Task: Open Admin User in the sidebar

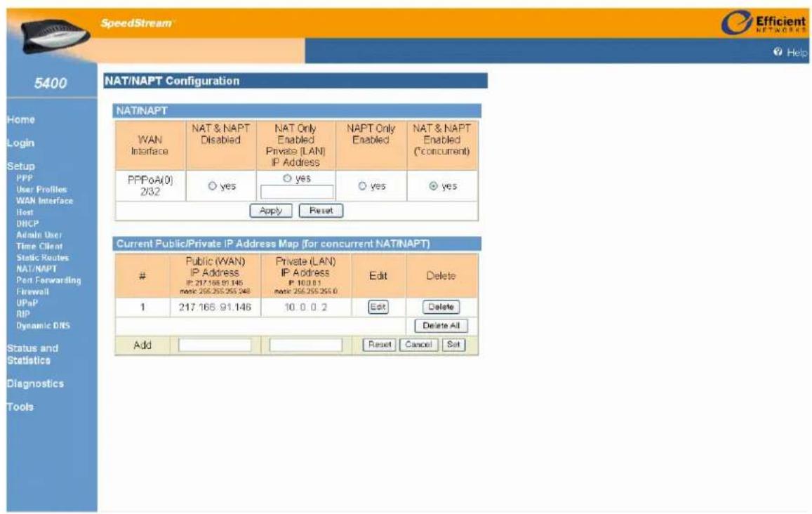Action: pos(39,235)
